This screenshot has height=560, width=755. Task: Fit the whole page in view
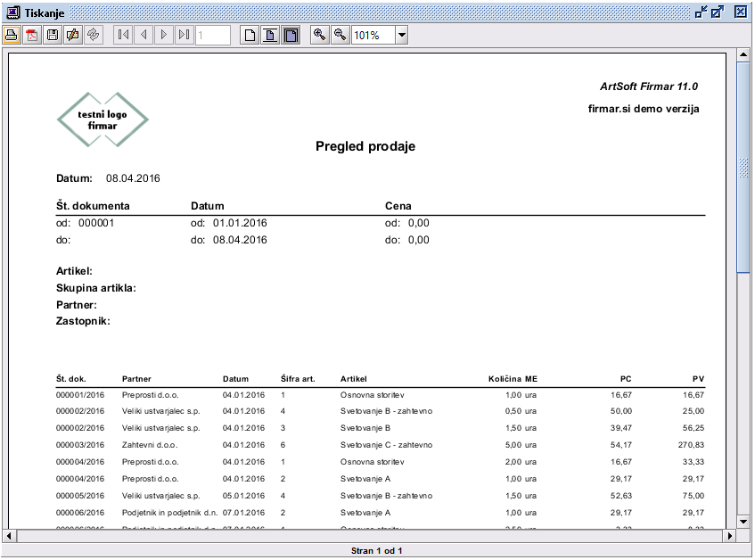(x=270, y=35)
